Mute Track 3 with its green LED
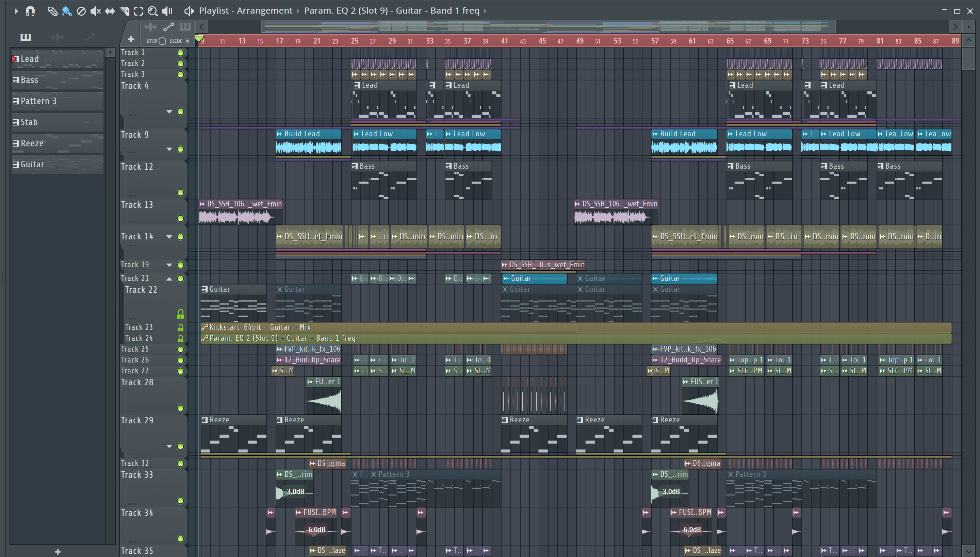 point(180,74)
